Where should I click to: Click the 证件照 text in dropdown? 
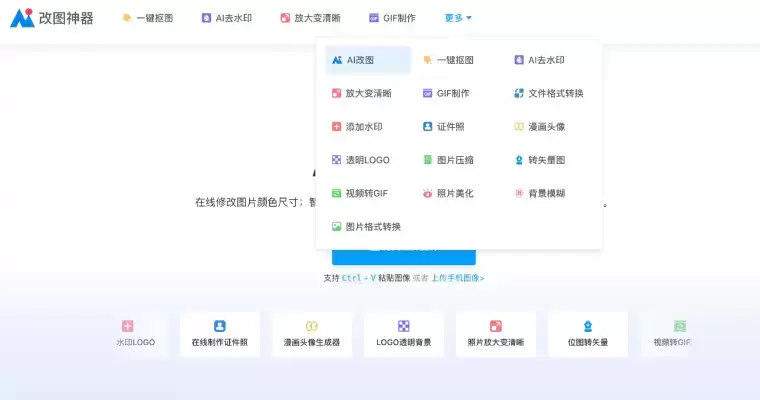(451, 127)
